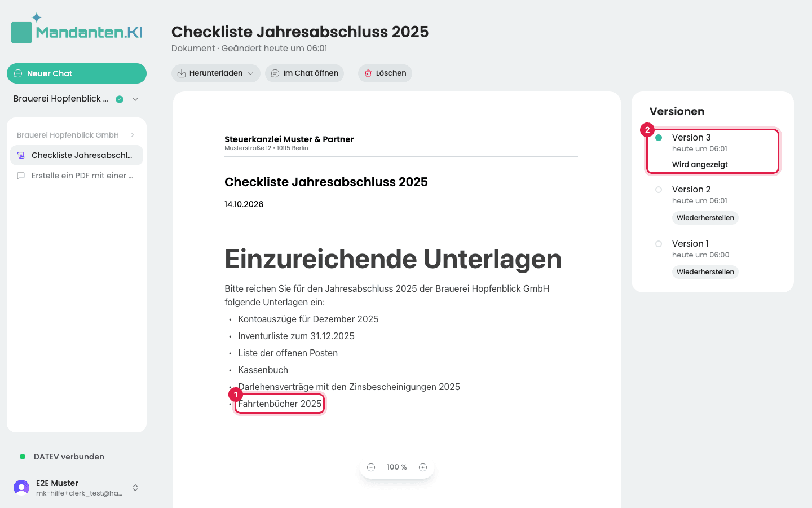Click the chat icon in Im Chat öffnen
The image size is (812, 508).
tap(275, 73)
